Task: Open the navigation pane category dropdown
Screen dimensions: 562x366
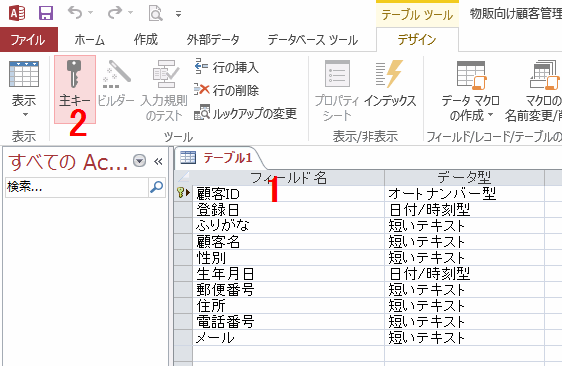Action: (x=139, y=161)
